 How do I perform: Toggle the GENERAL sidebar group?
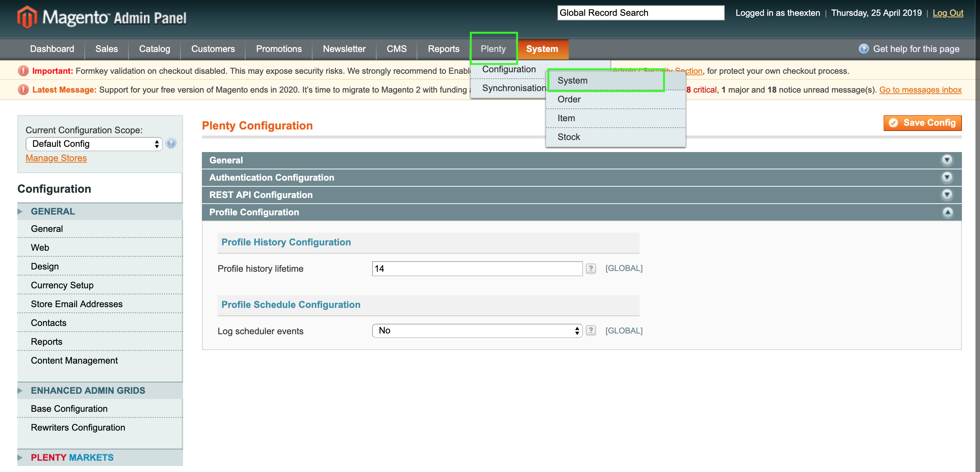(100, 212)
